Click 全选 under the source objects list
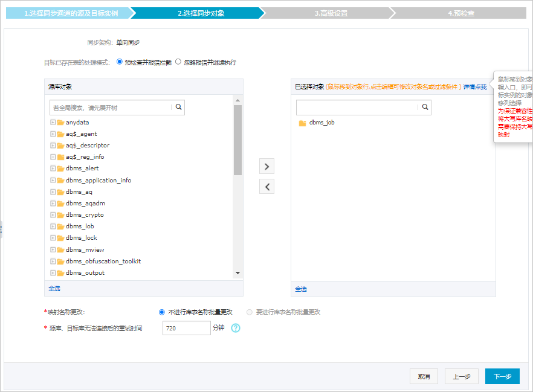 54,289
